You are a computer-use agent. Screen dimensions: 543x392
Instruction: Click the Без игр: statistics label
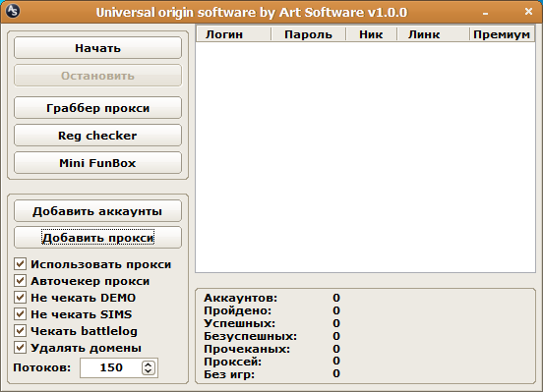point(229,374)
